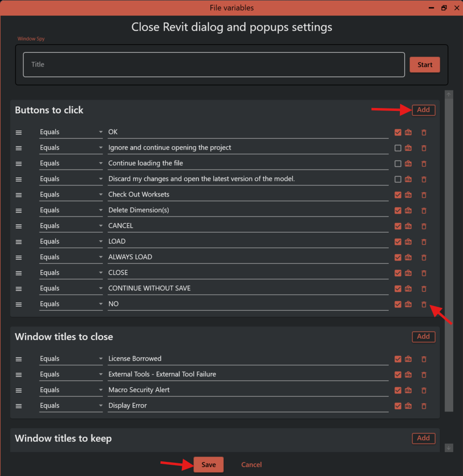Toggle case icon for CONTINUE WITHOUT SAVE
Screen dimensions: 463x476
tap(408, 288)
